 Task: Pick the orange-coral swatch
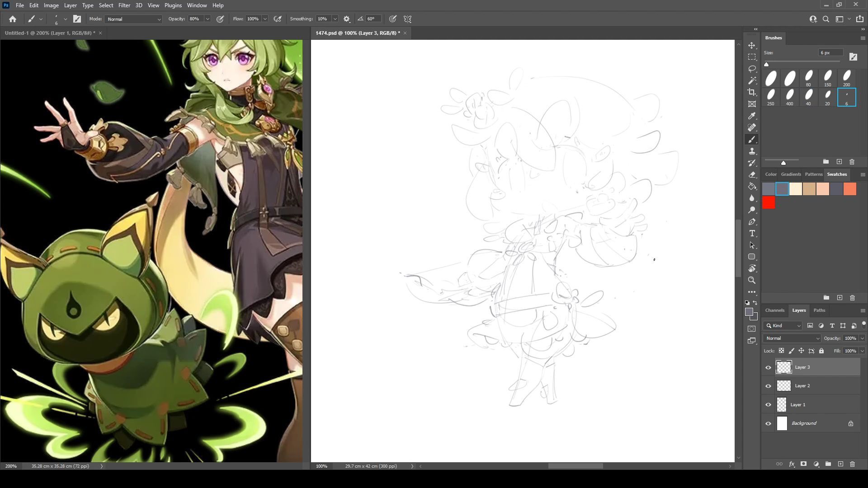[850, 189]
